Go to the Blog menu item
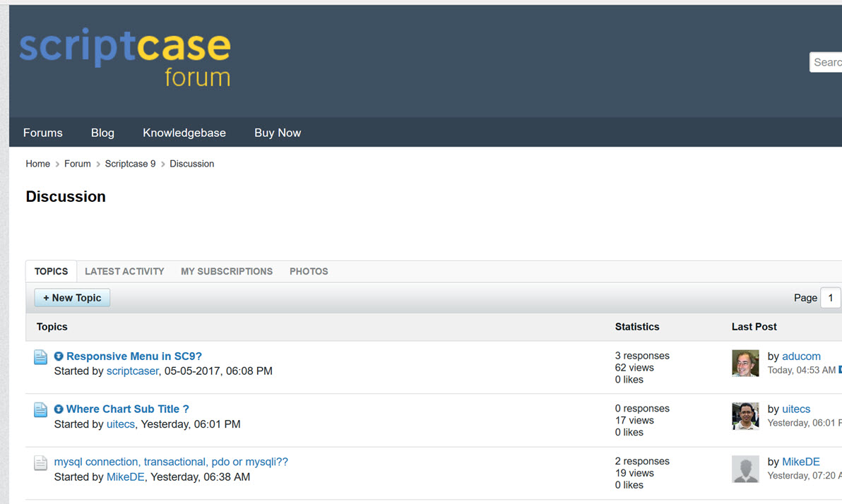Screen dimensions: 842x504 [x=102, y=133]
